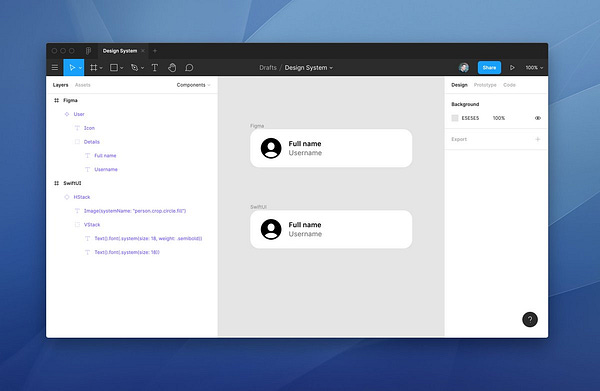Open the help question mark button
Image resolution: width=600 pixels, height=391 pixels.
click(530, 319)
